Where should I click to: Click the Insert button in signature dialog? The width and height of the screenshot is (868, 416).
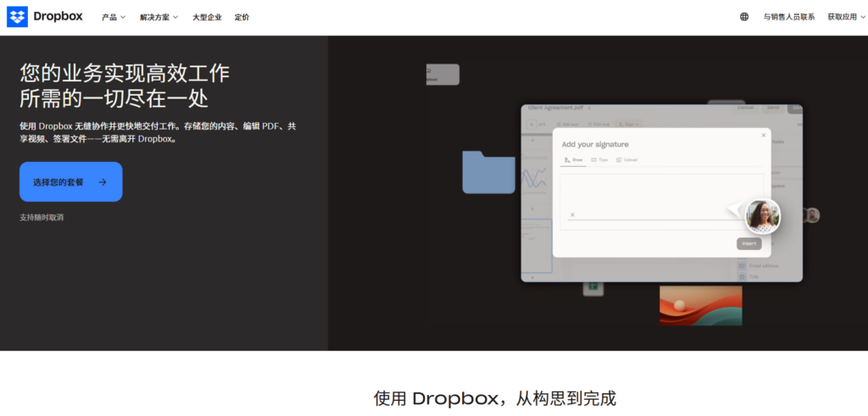click(x=749, y=244)
